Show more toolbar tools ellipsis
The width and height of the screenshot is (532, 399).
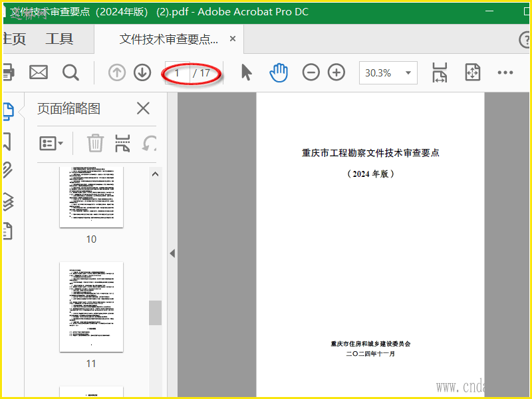505,72
